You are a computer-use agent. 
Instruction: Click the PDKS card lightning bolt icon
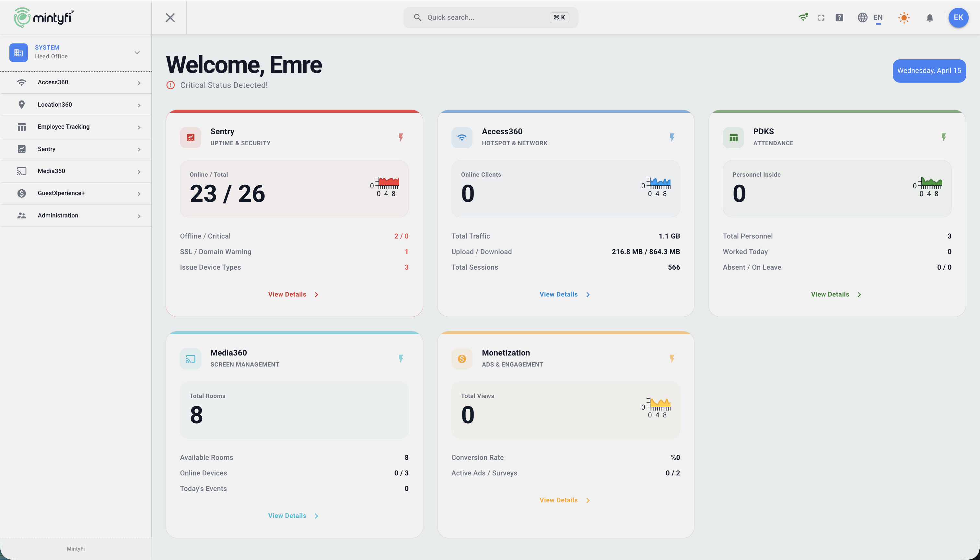click(x=943, y=137)
